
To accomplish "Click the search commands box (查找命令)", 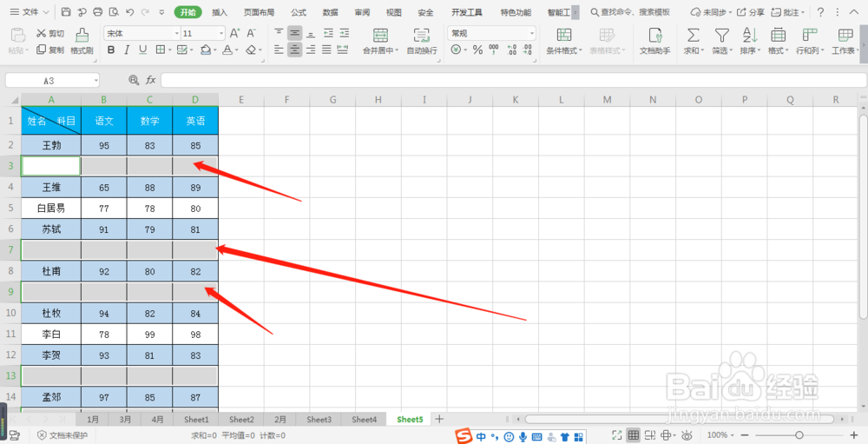I will tap(630, 11).
